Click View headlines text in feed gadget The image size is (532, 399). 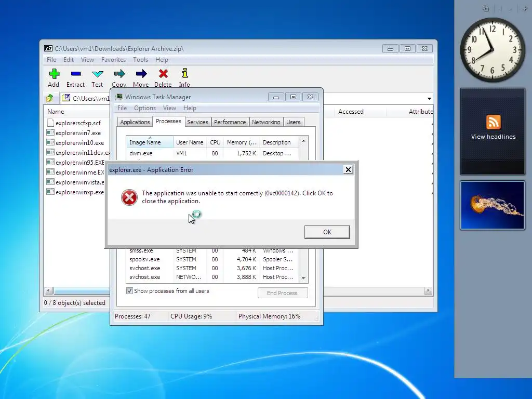(493, 137)
